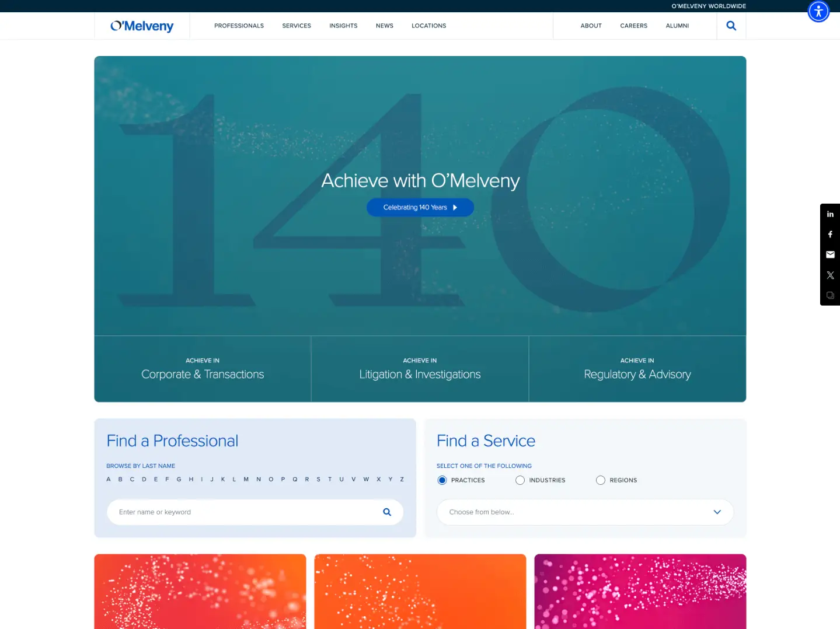
Task: Open the site search magnifier icon
Action: [731, 26]
